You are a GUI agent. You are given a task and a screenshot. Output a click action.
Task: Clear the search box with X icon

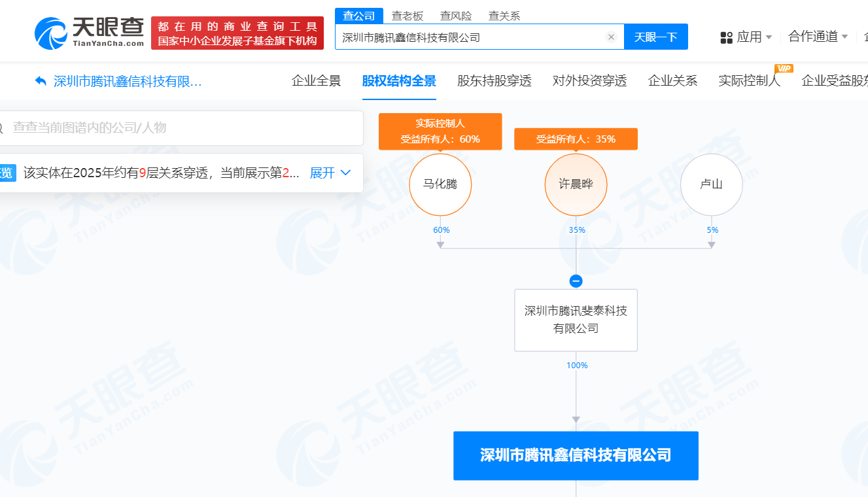tap(611, 37)
